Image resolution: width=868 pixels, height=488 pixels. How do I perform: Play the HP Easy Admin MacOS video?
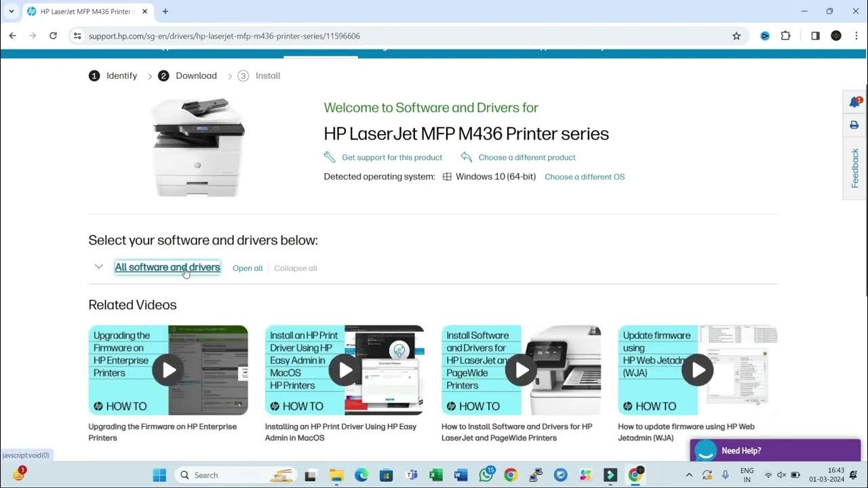pyautogui.click(x=344, y=370)
